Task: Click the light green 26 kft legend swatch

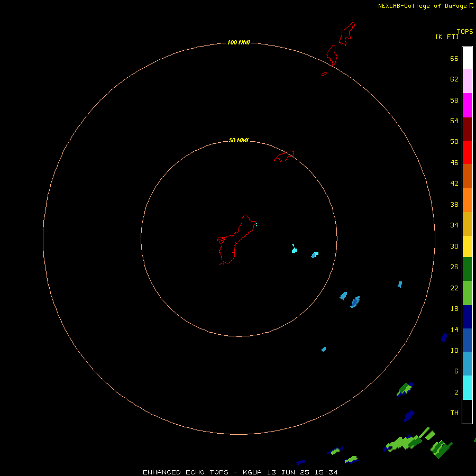Action: pos(467,293)
